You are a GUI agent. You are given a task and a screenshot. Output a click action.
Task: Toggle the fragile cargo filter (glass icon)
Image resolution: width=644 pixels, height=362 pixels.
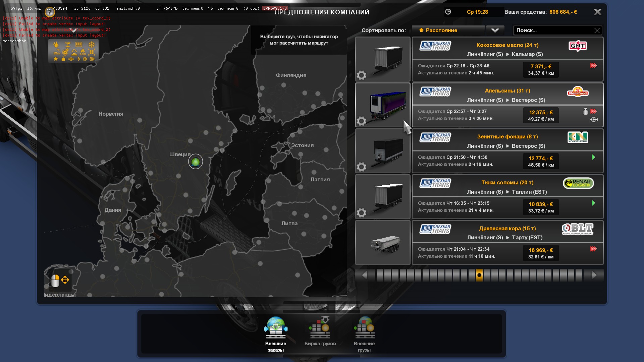pyautogui.click(x=68, y=45)
